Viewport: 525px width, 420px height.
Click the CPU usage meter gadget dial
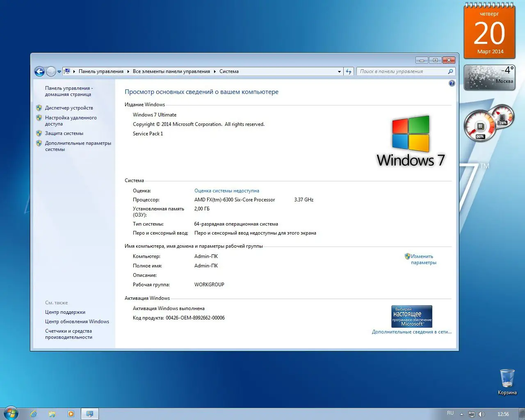click(480, 126)
